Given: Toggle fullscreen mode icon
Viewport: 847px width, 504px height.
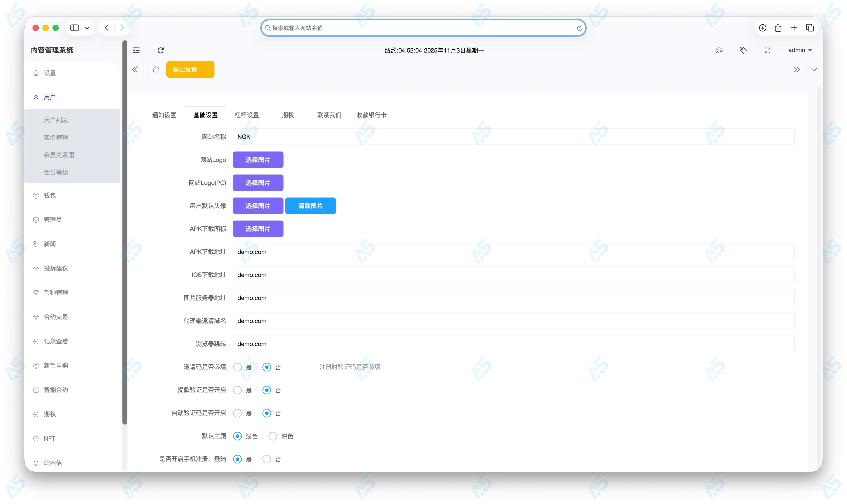Looking at the screenshot, I should [x=768, y=50].
